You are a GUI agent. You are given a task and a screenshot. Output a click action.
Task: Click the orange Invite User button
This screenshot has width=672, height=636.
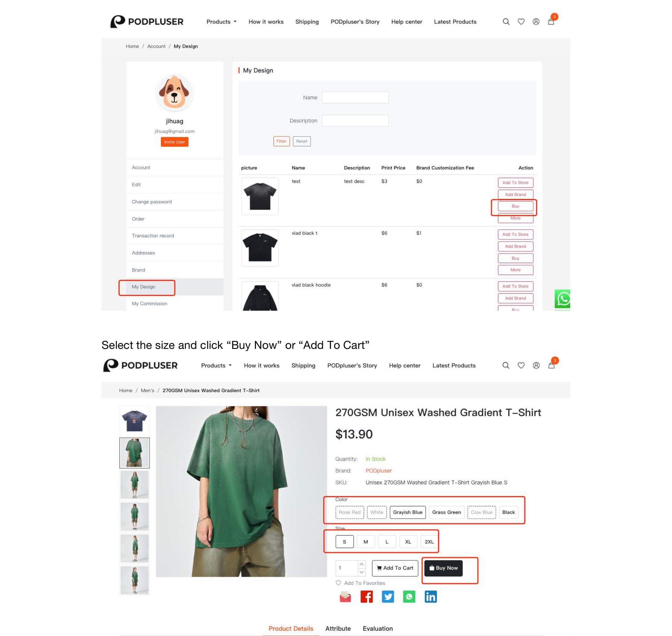tap(174, 142)
